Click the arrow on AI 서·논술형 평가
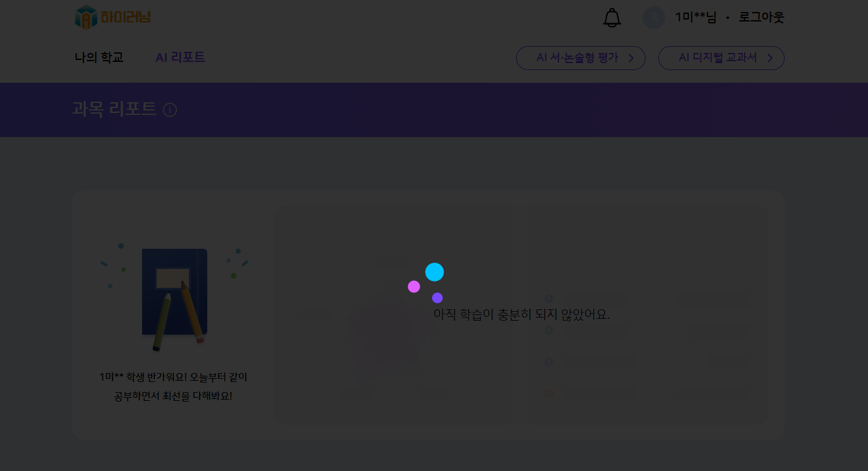 click(x=630, y=58)
